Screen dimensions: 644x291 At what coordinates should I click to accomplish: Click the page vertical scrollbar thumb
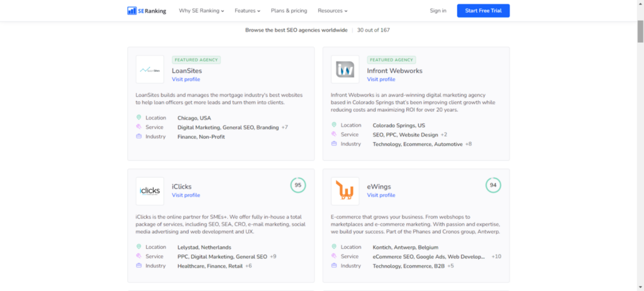(640, 31)
